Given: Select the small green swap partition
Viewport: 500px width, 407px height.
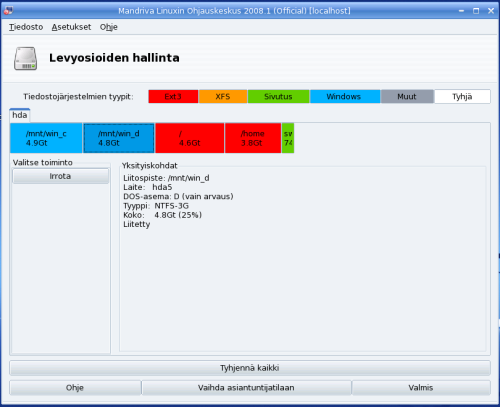Looking at the screenshot, I should point(288,138).
